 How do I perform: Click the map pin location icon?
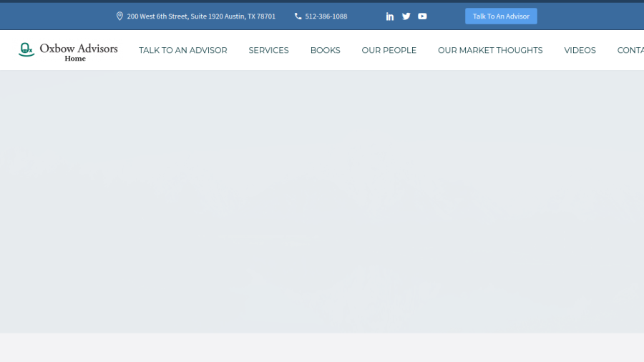point(119,16)
